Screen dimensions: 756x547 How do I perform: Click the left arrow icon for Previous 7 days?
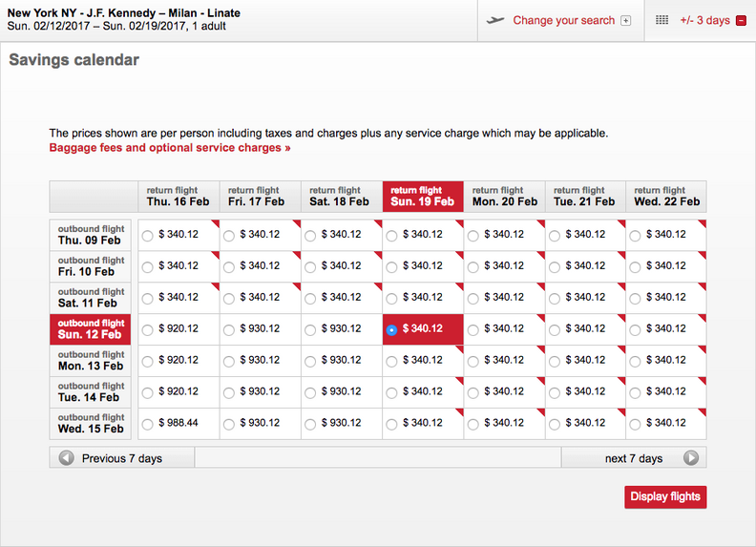[67, 458]
